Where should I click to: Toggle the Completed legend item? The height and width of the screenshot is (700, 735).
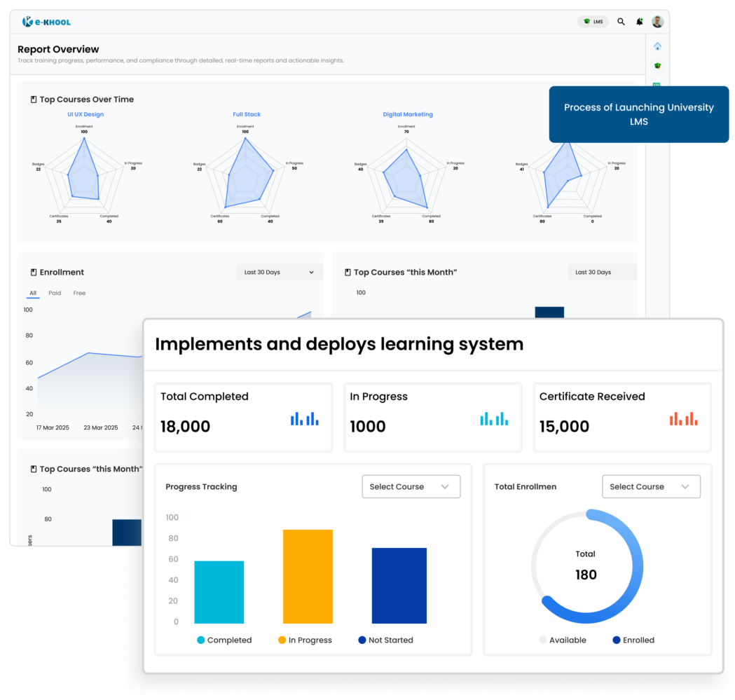pos(224,640)
